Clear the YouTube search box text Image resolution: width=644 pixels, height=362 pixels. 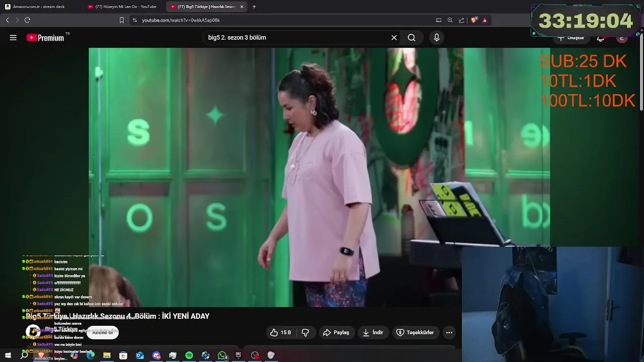click(394, 38)
